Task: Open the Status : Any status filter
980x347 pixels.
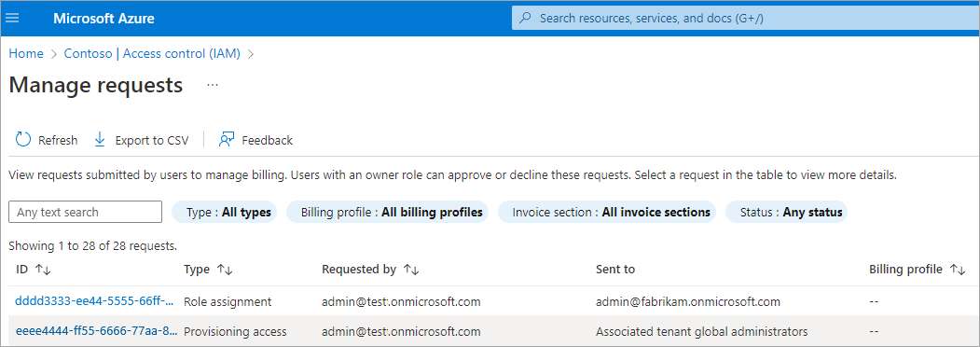Action: coord(786,212)
